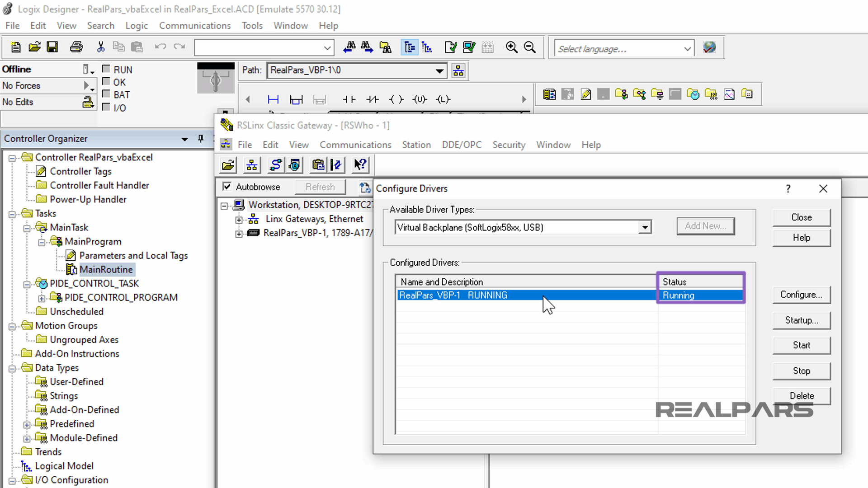The image size is (868, 488).
Task: Click RSLinx RSWho network toolbar icon
Action: (252, 165)
